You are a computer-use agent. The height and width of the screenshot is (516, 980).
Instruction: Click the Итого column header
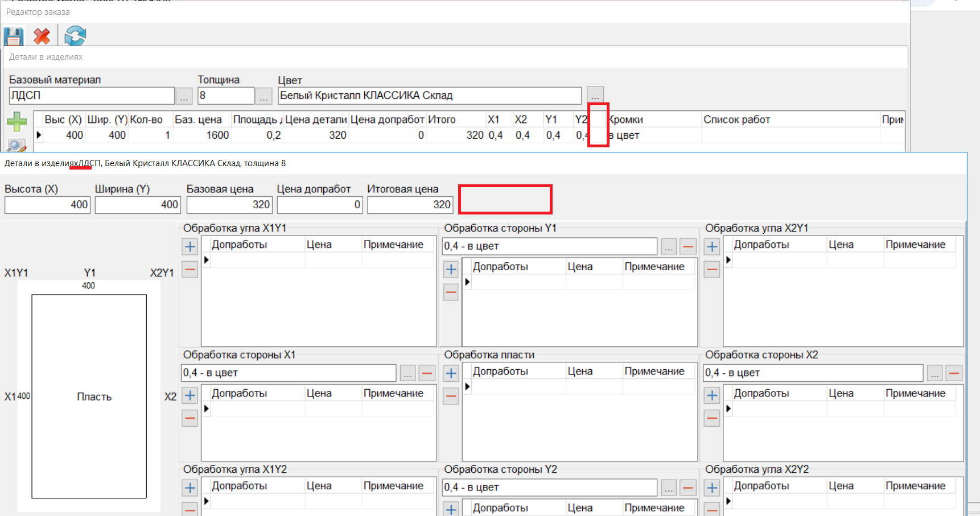[x=442, y=119]
